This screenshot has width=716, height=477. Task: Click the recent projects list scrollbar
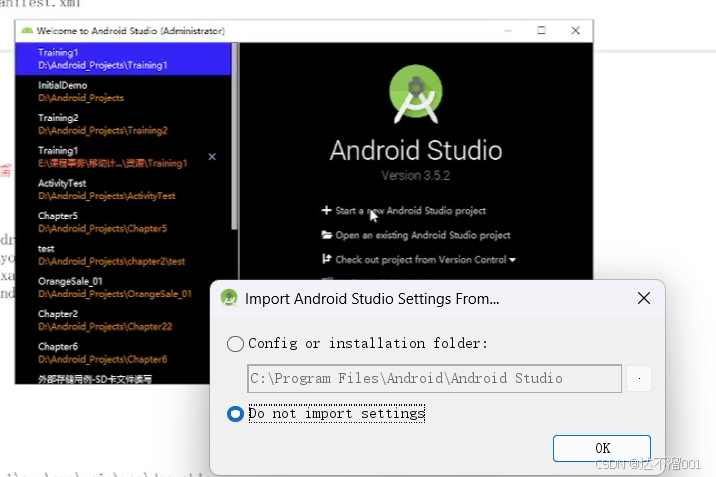[234, 136]
